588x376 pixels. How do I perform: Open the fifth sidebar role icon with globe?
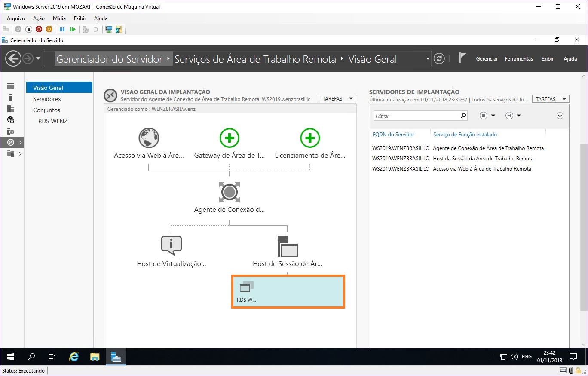pos(11,131)
